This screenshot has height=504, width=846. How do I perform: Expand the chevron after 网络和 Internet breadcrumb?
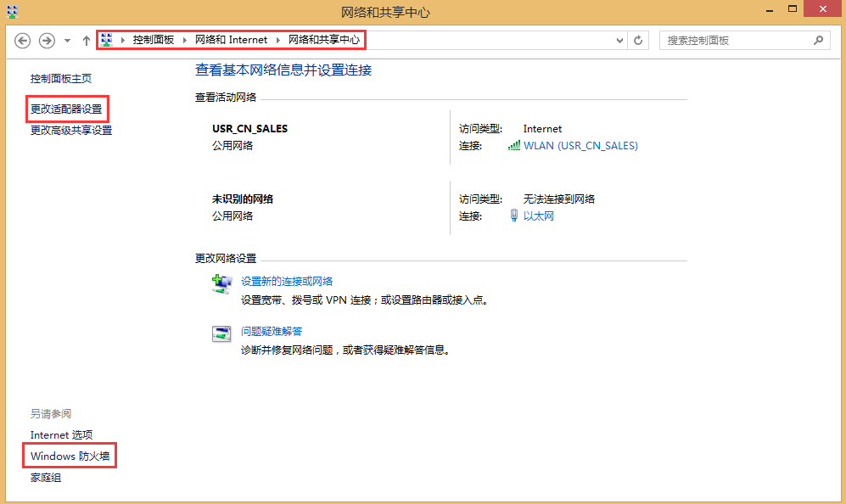click(278, 40)
